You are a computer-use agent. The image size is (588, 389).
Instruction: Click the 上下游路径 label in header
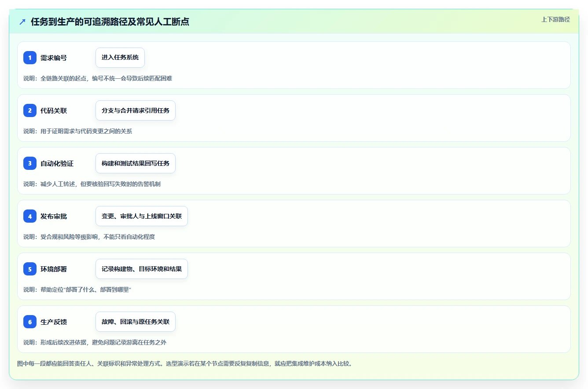[x=555, y=19]
